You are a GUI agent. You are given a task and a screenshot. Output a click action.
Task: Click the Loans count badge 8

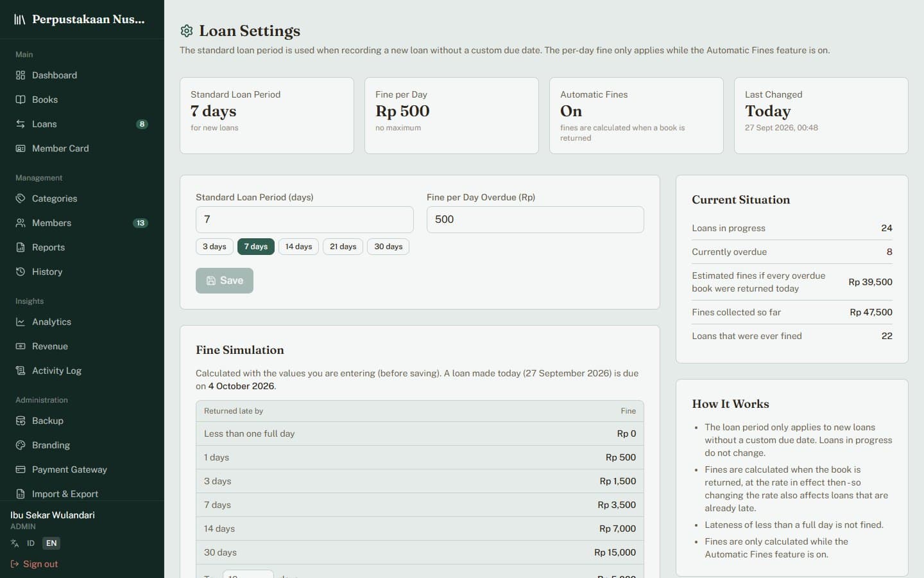click(142, 124)
